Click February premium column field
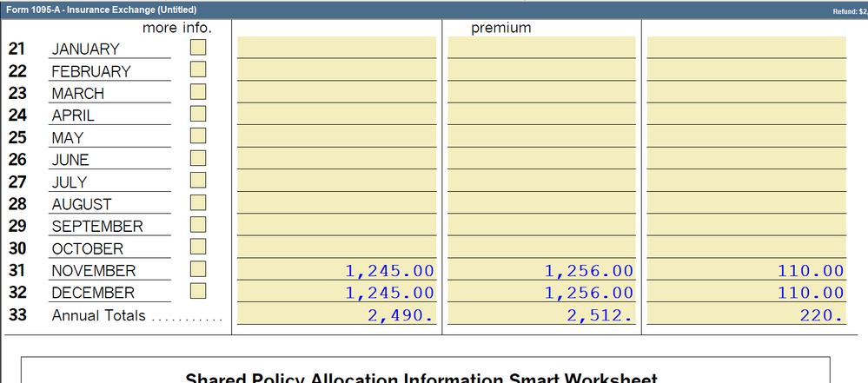Screen dimensions: 868x383 tap(541, 71)
